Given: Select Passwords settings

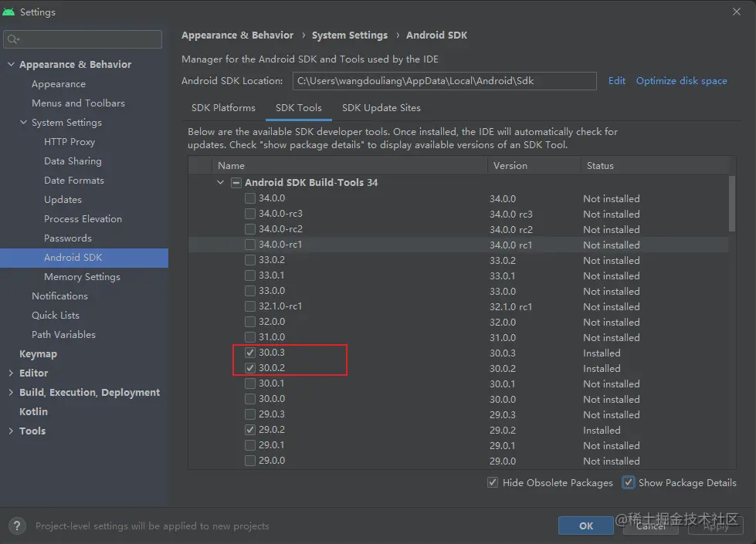Looking at the screenshot, I should (x=67, y=238).
